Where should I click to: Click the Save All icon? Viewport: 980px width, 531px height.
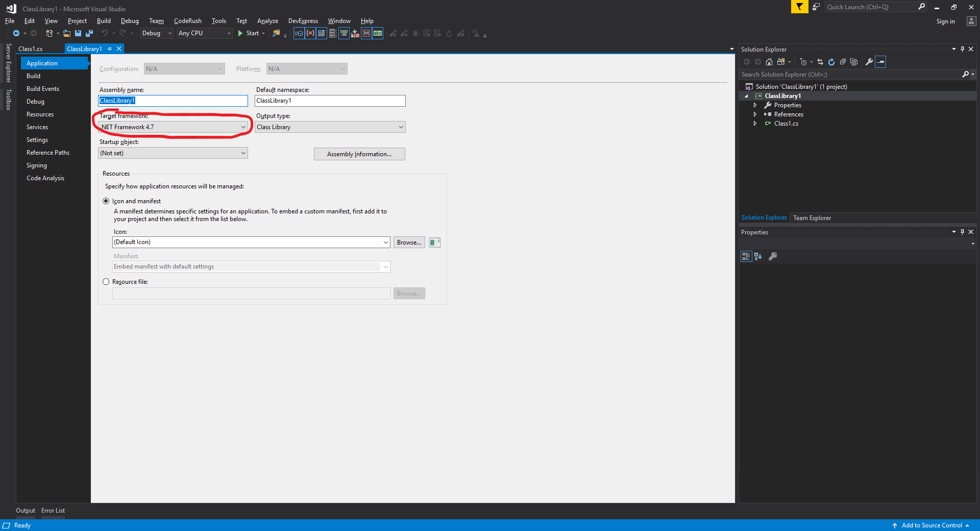pyautogui.click(x=89, y=33)
